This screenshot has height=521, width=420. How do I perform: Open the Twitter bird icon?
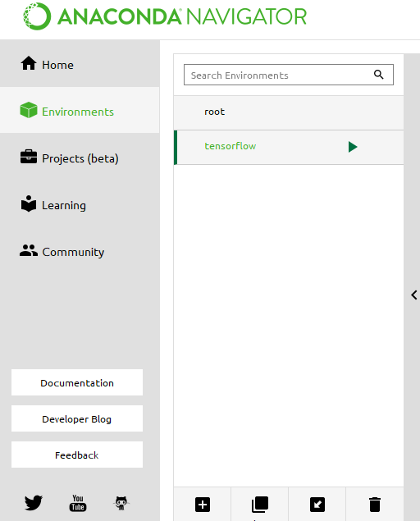[x=34, y=503]
